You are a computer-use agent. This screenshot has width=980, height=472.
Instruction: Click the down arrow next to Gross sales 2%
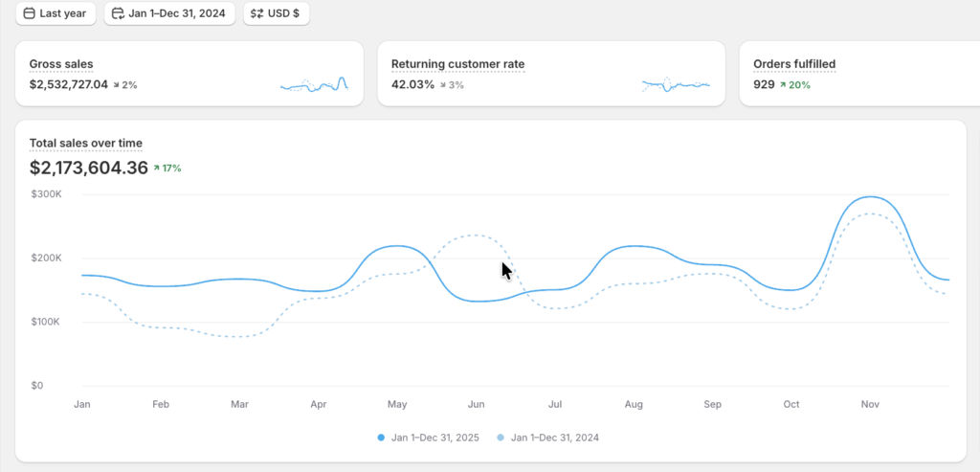coord(117,85)
